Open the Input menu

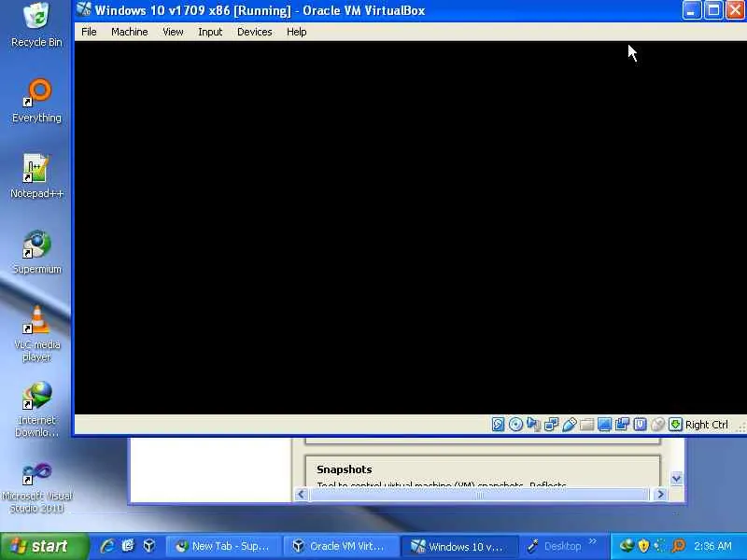pos(210,32)
